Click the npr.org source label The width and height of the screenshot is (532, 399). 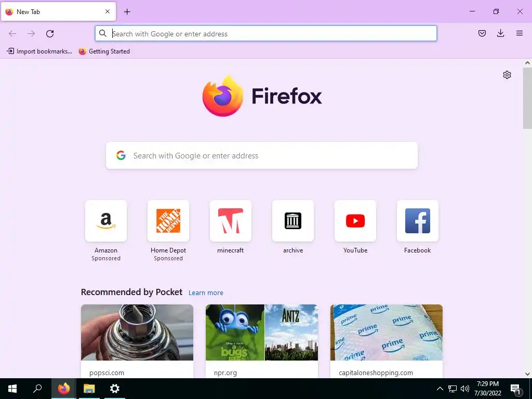(x=225, y=373)
